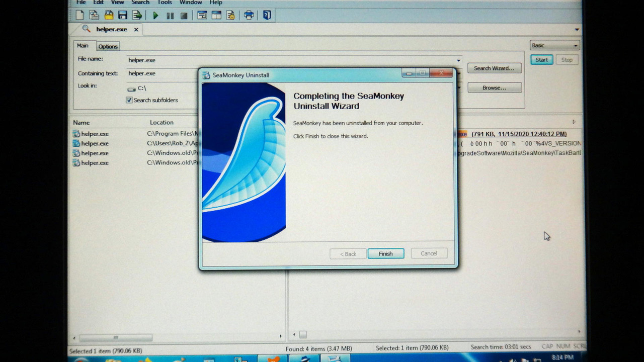Open the Edit menu

click(x=99, y=3)
